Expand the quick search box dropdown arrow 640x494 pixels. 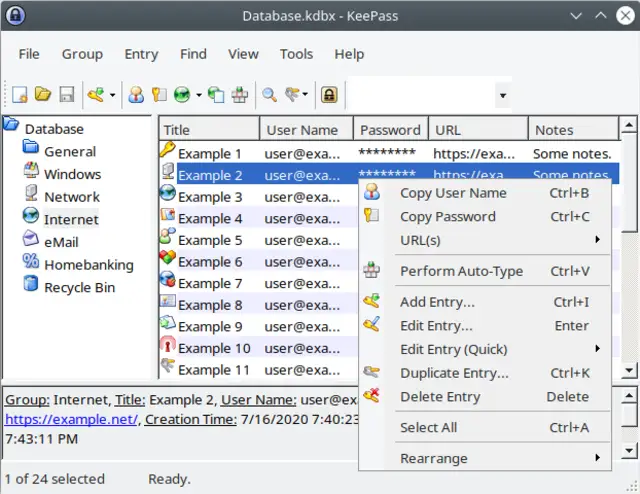click(503, 96)
